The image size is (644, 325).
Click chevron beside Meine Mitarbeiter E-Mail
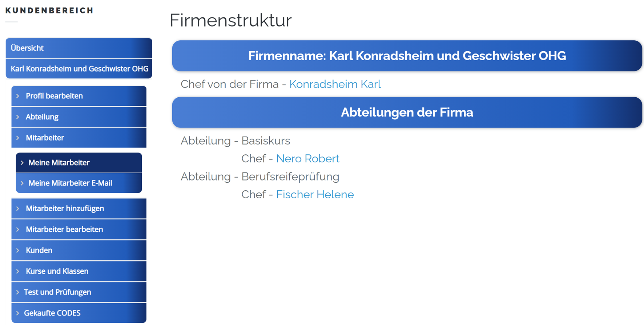coord(22,183)
